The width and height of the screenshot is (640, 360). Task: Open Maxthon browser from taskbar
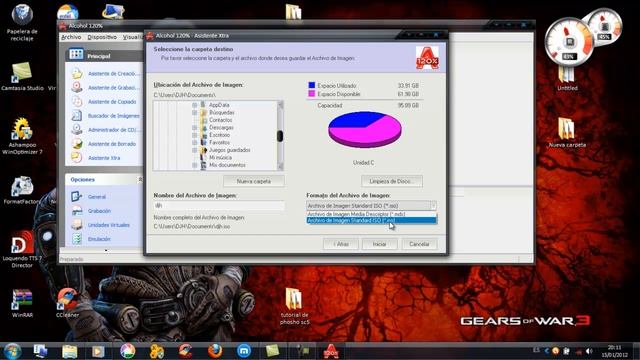(244, 351)
